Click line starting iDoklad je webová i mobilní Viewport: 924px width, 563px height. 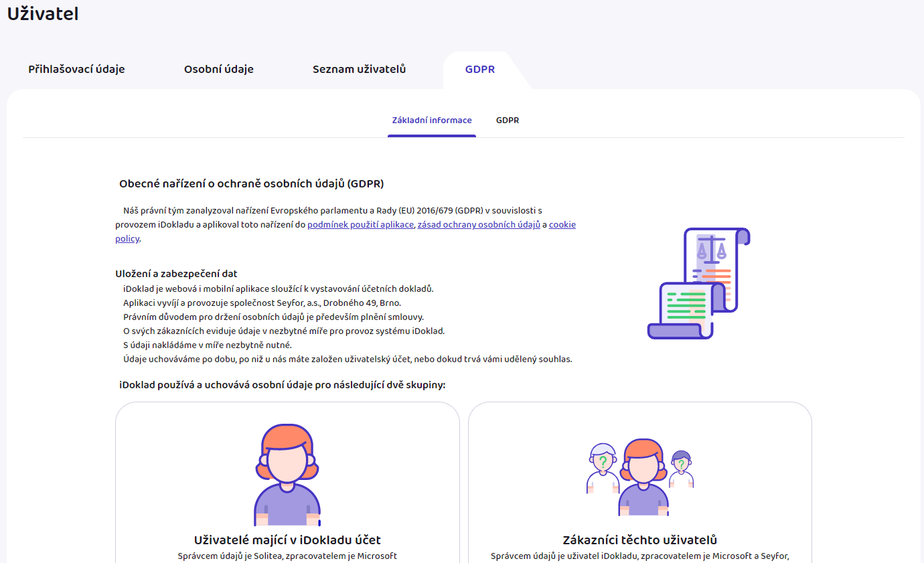(x=279, y=289)
